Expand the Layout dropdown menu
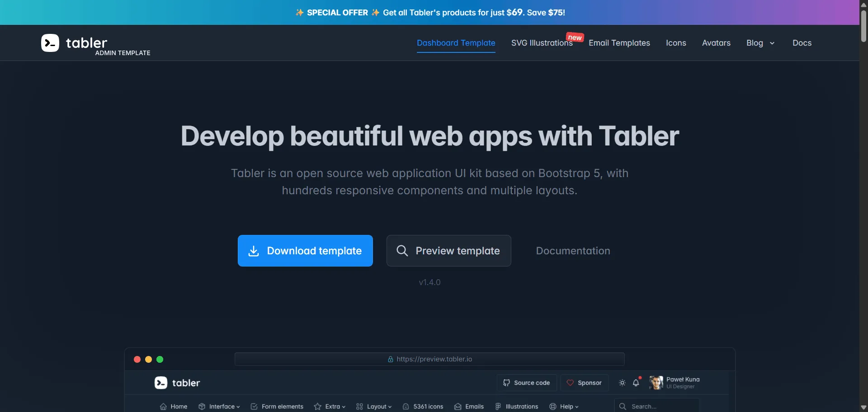Image resolution: width=868 pixels, height=412 pixels. (x=390, y=407)
